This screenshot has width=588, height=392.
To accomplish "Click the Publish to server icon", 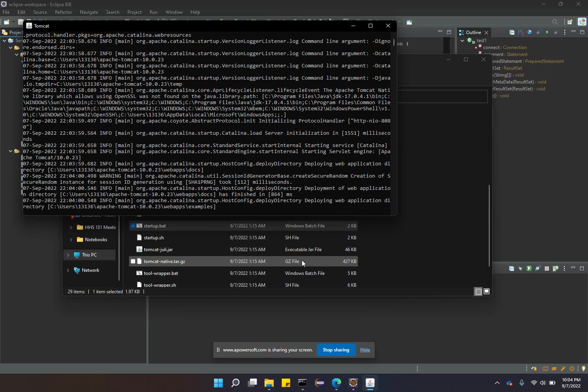I will pyautogui.click(x=555, y=269).
